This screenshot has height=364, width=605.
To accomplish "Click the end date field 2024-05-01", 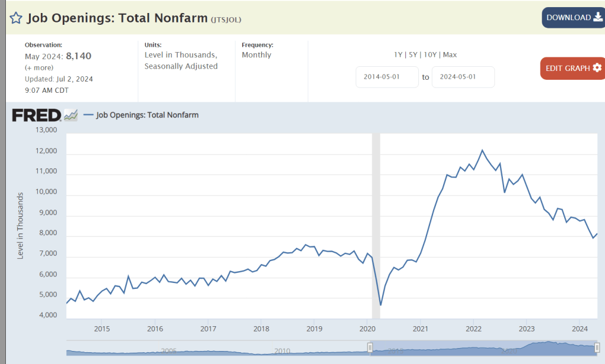I will click(463, 77).
